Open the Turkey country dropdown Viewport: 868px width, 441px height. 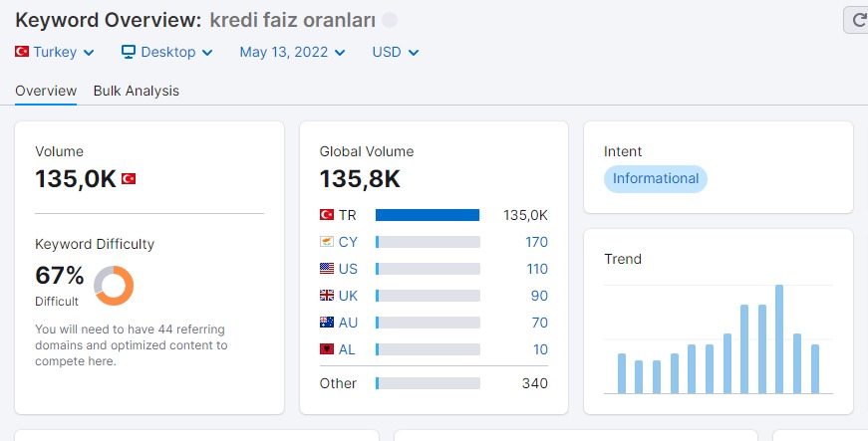tap(54, 52)
